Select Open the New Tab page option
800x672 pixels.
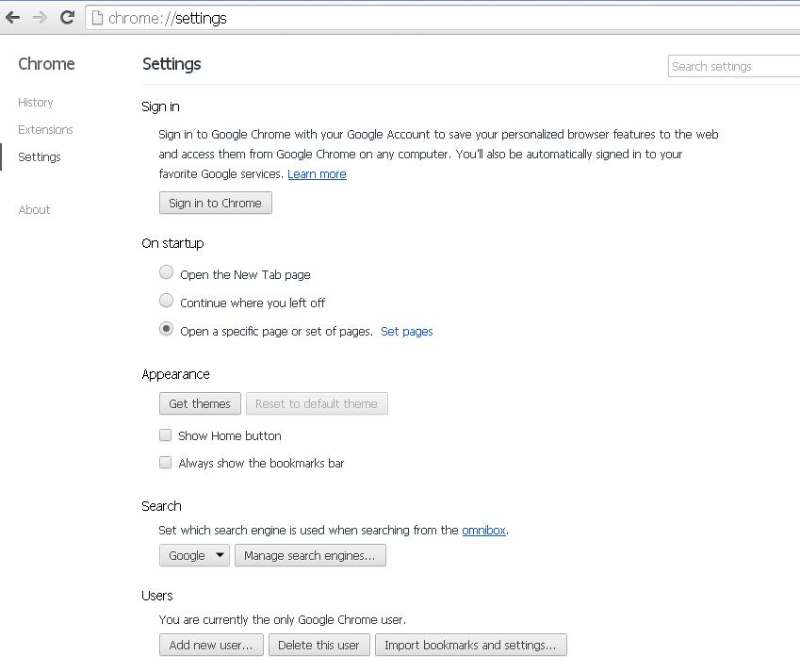point(166,272)
